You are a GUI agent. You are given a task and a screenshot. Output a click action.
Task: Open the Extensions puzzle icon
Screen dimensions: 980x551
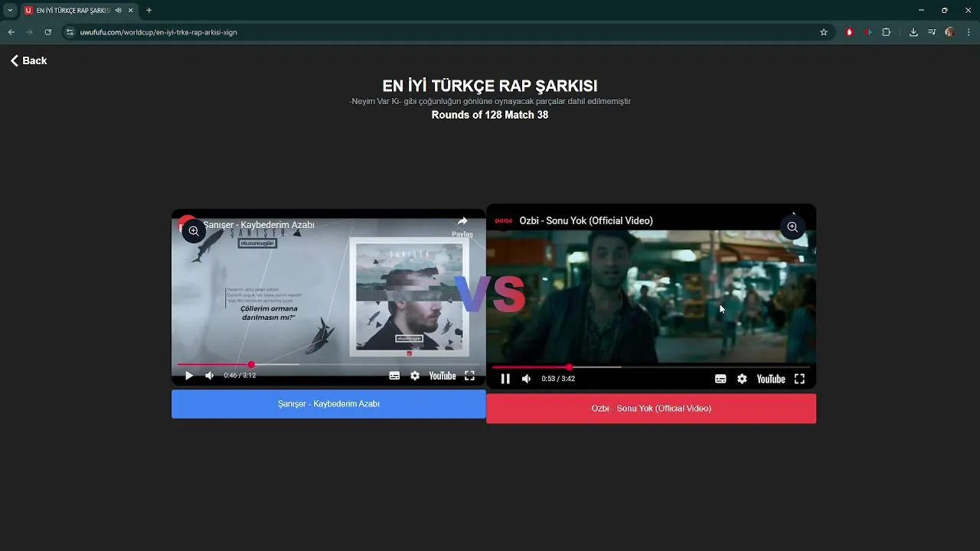[x=887, y=32]
